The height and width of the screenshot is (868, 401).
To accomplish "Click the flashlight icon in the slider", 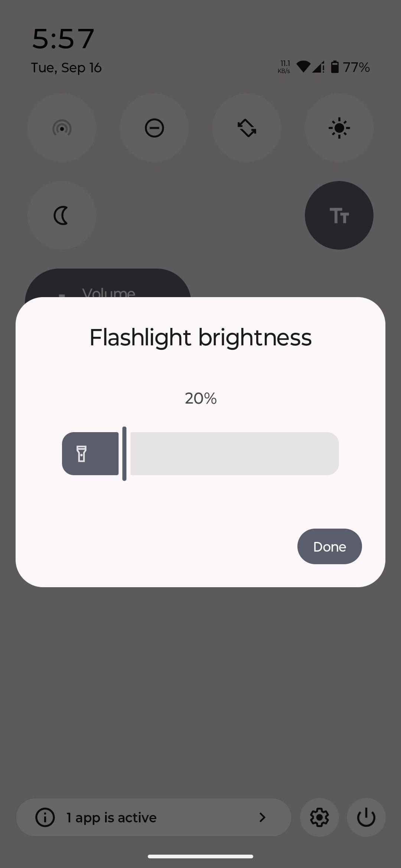I will (x=82, y=454).
